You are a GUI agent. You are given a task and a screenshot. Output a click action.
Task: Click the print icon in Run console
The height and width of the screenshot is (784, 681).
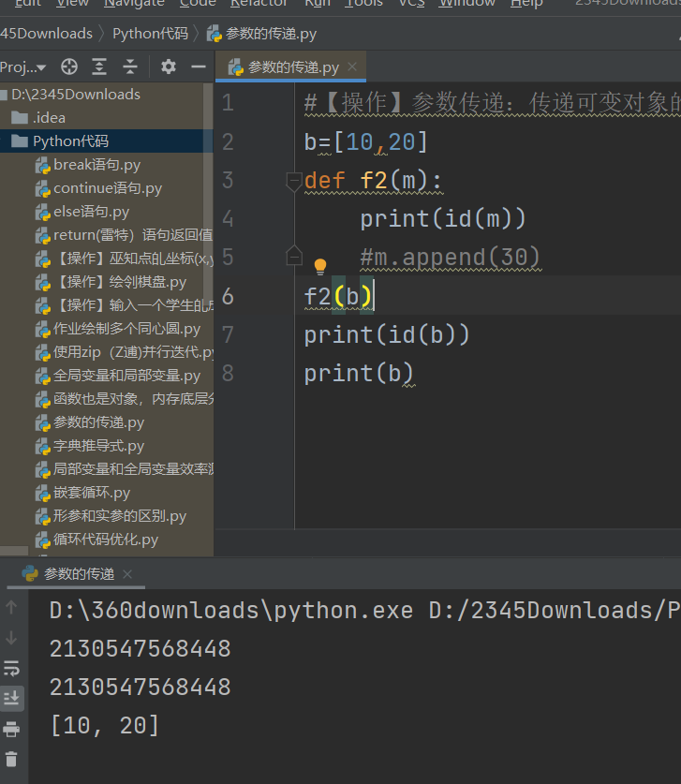click(11, 729)
